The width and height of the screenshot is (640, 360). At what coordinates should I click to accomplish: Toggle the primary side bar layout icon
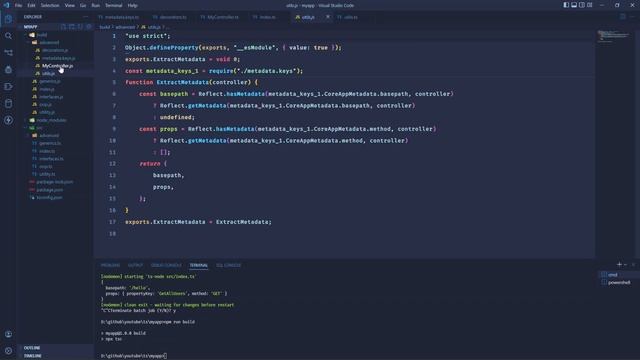[566, 5]
